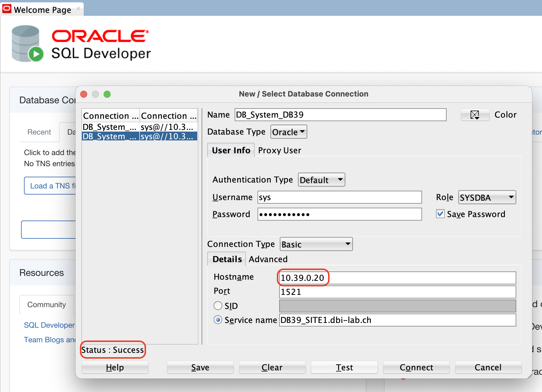Click the Test button
542x392 pixels.
[344, 367]
